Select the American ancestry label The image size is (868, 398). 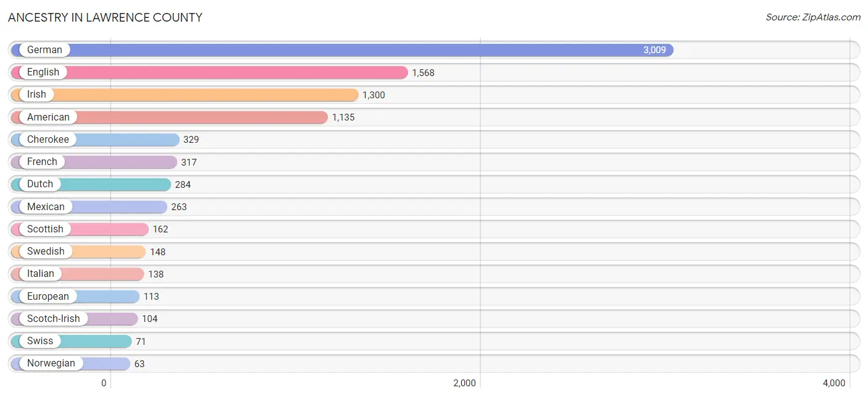[x=48, y=117]
